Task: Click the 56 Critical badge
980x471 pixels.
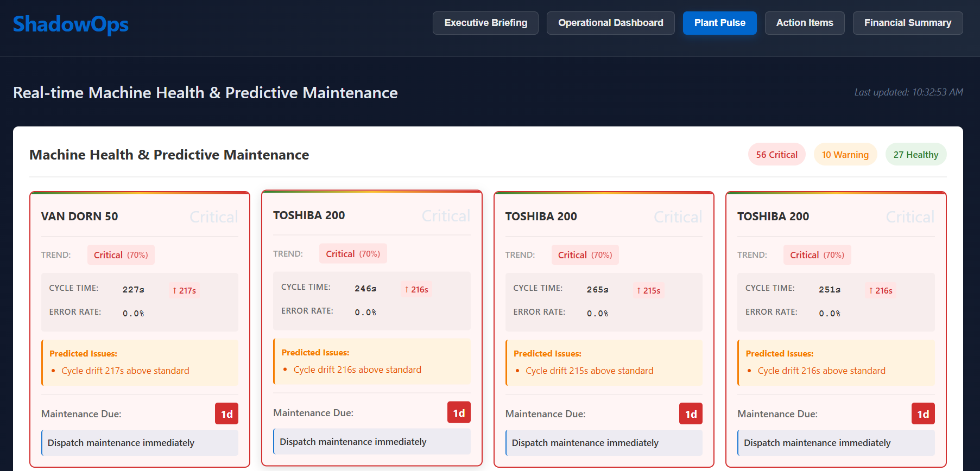Action: (x=776, y=155)
